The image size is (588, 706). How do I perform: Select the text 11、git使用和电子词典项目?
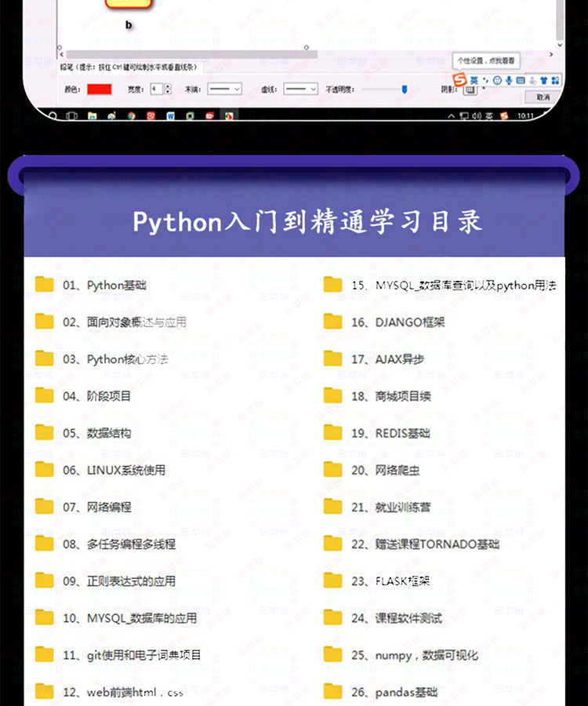click(132, 655)
